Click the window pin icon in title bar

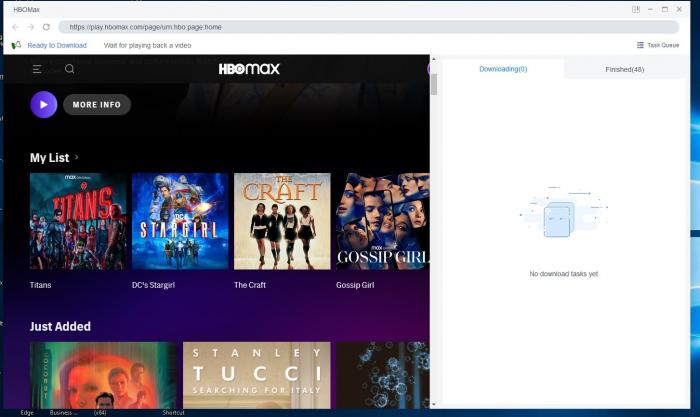[x=636, y=9]
